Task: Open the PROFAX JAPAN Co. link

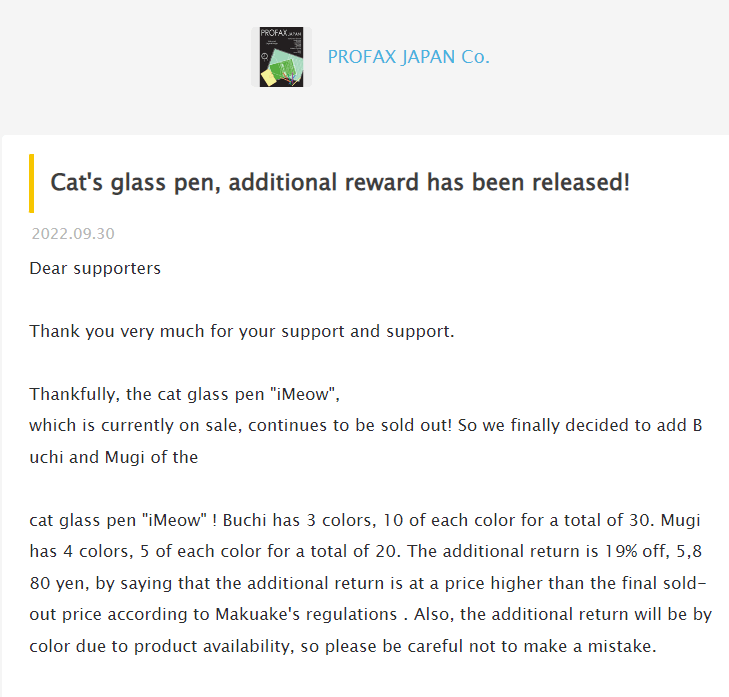Action: 409,57
